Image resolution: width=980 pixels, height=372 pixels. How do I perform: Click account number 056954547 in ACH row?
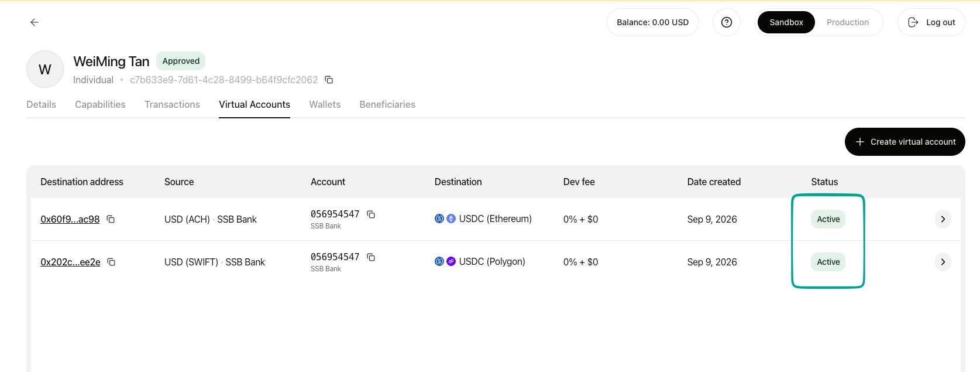tap(335, 214)
